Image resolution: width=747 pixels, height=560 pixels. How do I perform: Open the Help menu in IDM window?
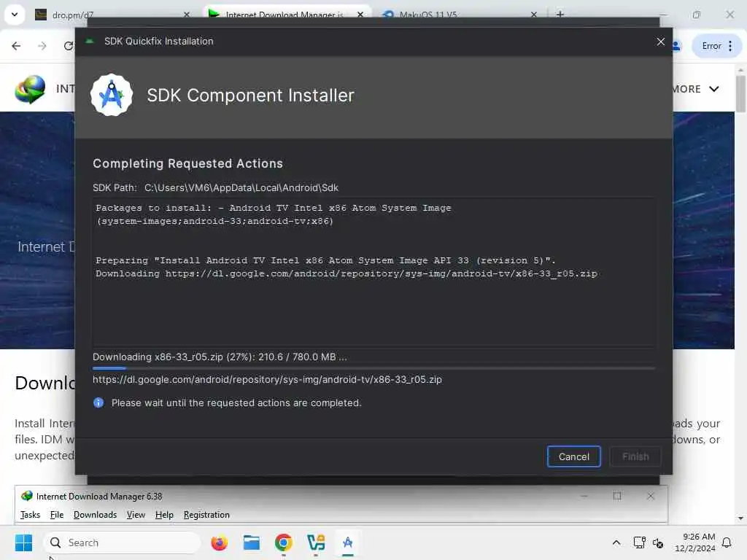pos(164,515)
